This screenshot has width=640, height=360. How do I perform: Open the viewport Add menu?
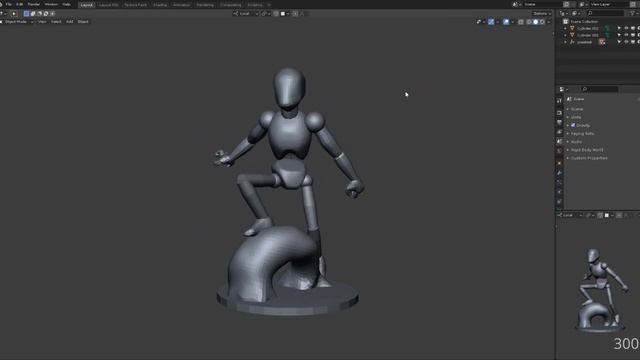click(69, 22)
